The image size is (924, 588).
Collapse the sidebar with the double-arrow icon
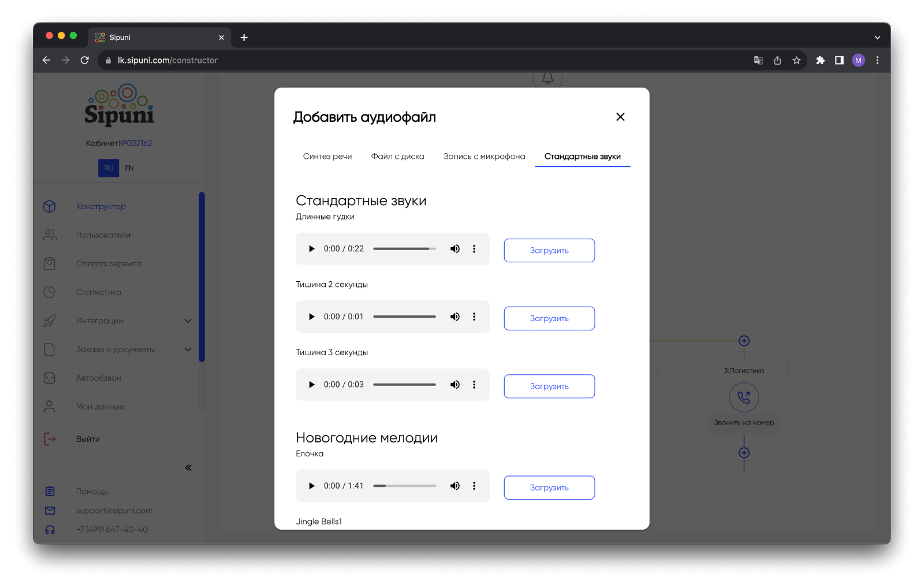(x=188, y=468)
